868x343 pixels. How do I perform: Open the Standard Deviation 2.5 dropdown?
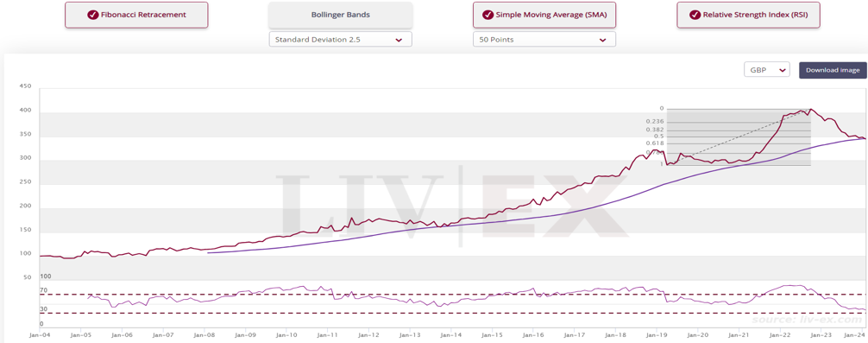click(x=341, y=40)
